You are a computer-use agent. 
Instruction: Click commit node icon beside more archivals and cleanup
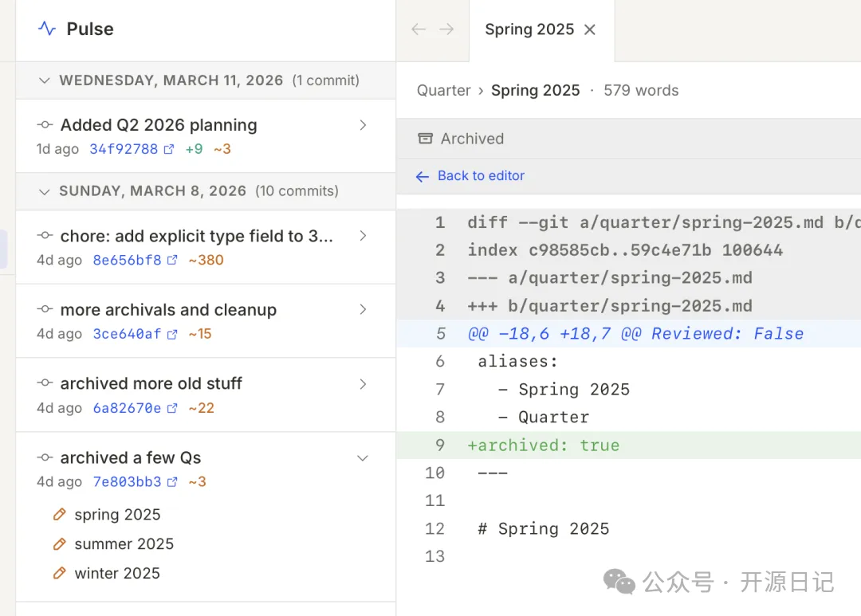[45, 309]
